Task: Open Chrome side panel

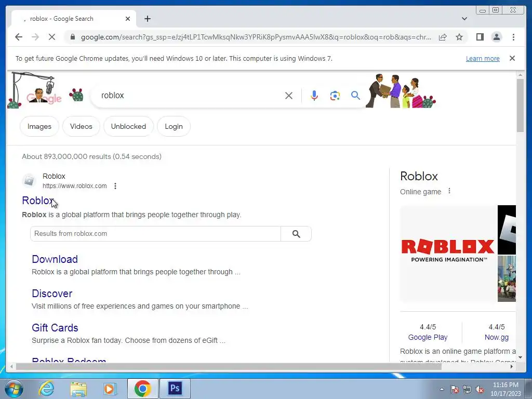Action: [x=480, y=37]
